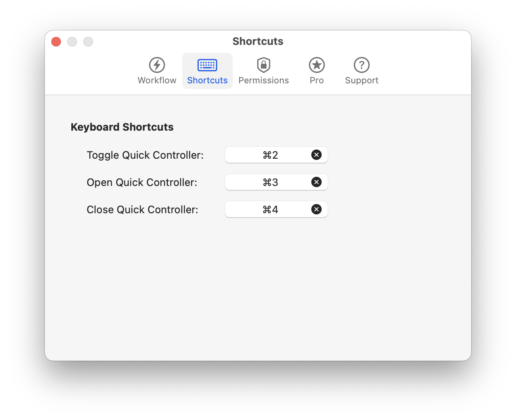
Task: Clear the Open Quick Controller shortcut
Action: click(x=316, y=182)
